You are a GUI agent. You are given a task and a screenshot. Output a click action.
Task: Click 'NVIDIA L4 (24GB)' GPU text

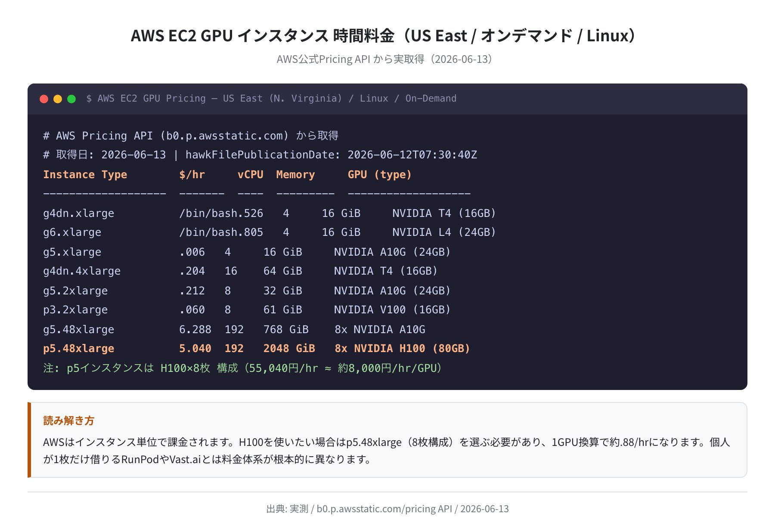pos(444,232)
